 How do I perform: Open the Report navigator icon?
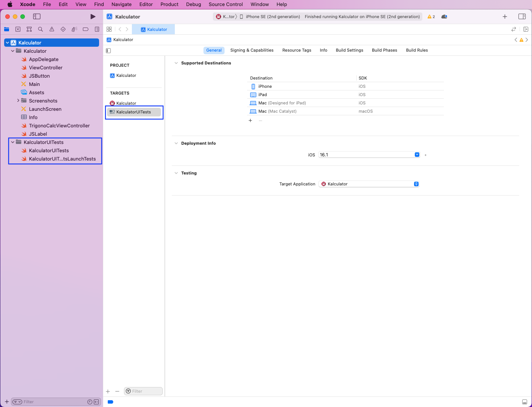(x=97, y=29)
